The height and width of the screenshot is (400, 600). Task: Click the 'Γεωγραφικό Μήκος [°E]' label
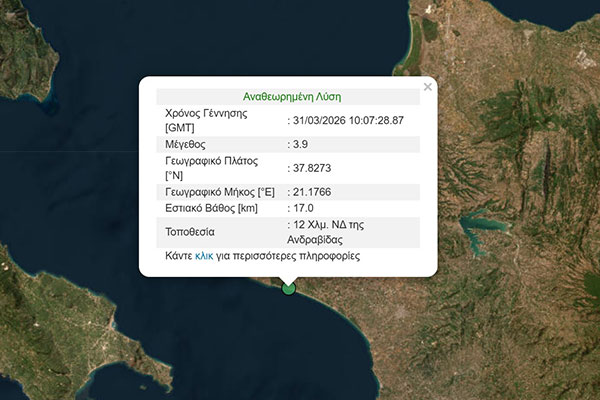(219, 190)
